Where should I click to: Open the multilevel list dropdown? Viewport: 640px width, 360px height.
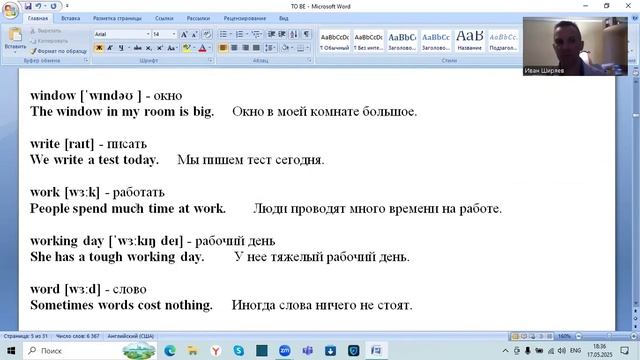[x=256, y=34]
